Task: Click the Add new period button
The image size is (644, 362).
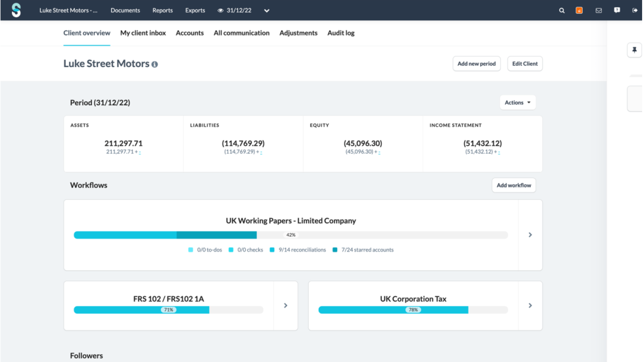Action: (476, 64)
